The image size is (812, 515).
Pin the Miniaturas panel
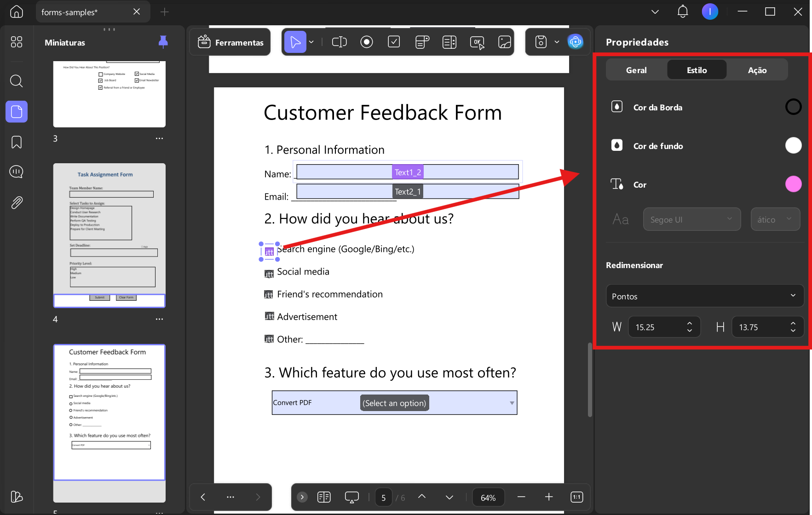pos(163,42)
